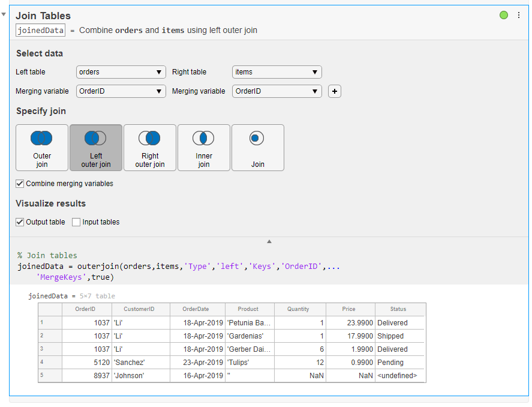Screen dimensions: 532x407
Task: Collapse the Join Tables task triangle
Action: (4, 14)
